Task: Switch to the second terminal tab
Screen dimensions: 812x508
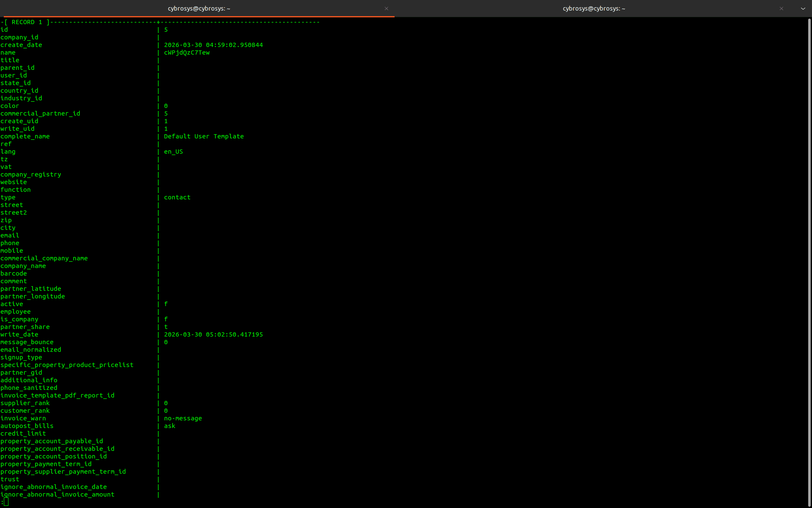Action: tap(594, 8)
